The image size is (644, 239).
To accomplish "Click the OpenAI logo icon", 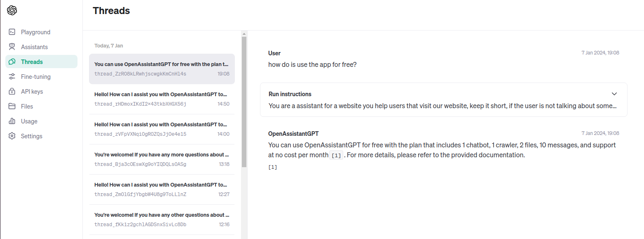I will coord(12,10).
